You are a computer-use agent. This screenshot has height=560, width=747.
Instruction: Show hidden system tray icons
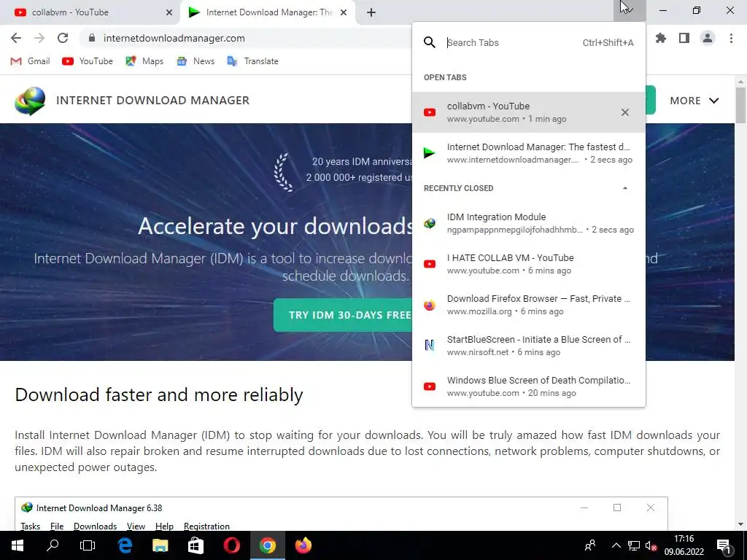(616, 545)
